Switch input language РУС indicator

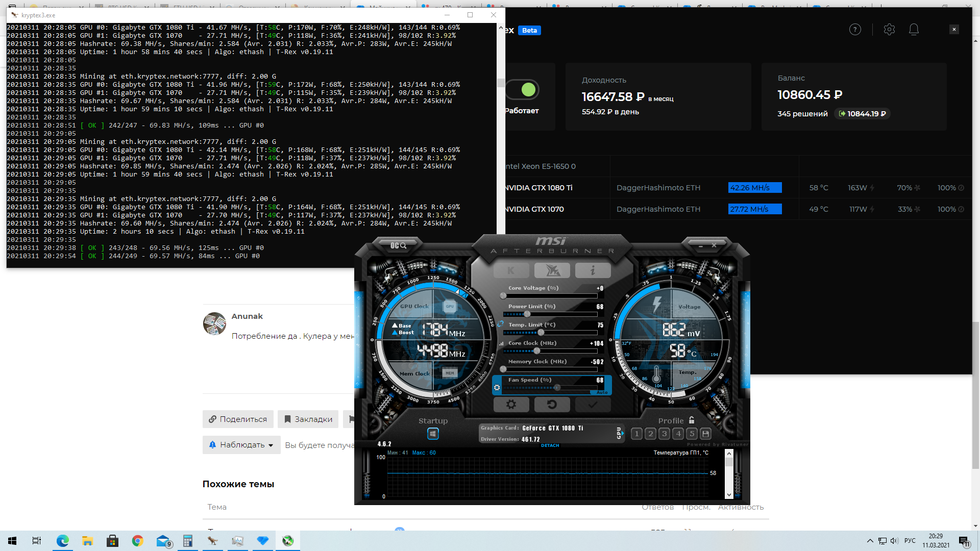click(x=910, y=541)
